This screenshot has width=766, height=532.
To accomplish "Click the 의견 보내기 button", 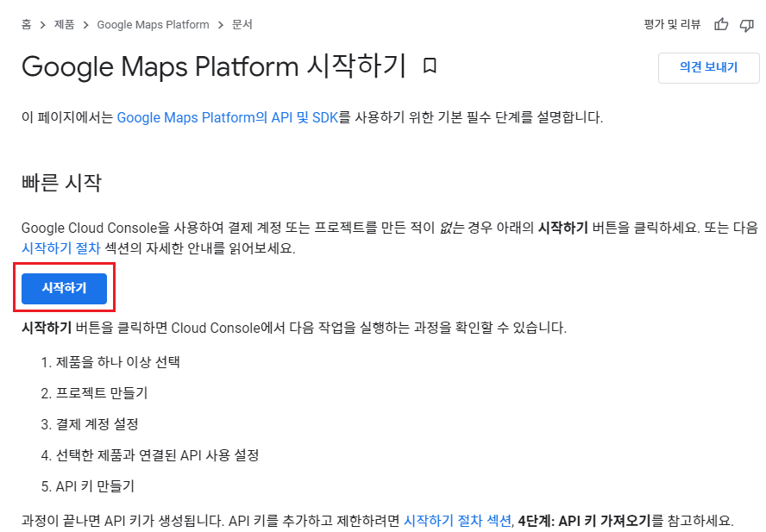I will click(708, 68).
